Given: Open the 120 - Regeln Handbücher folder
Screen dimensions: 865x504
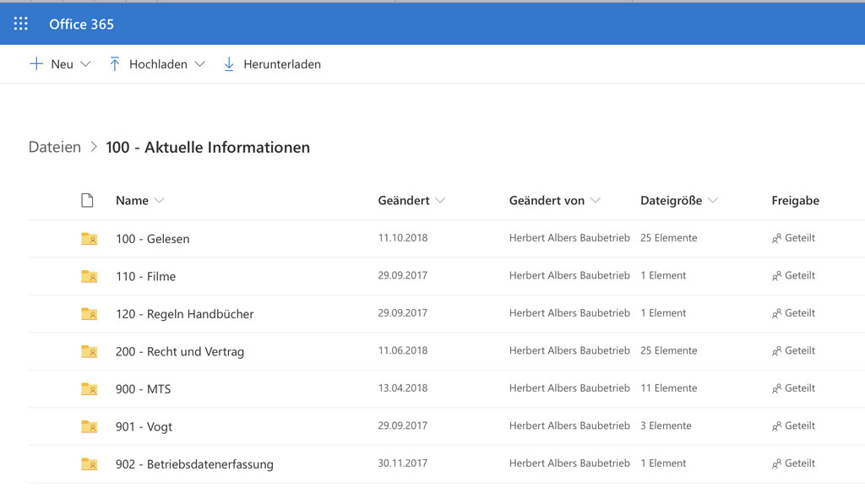Looking at the screenshot, I should (184, 314).
